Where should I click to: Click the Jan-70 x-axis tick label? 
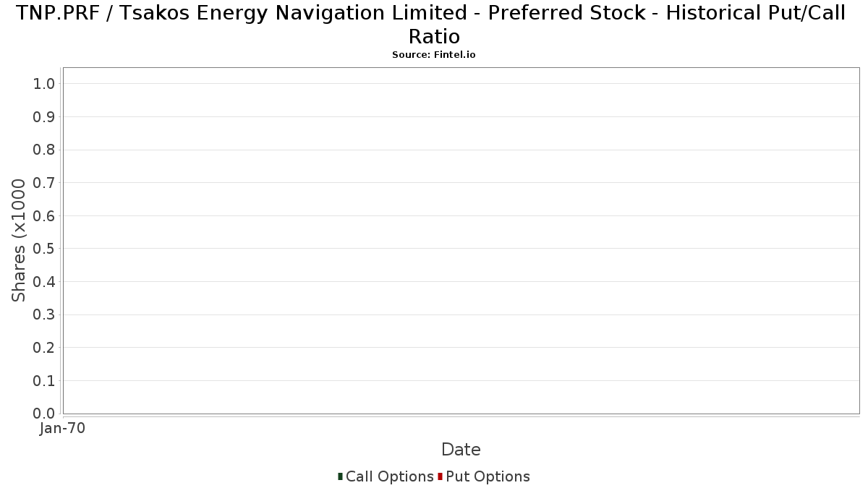[x=63, y=429]
